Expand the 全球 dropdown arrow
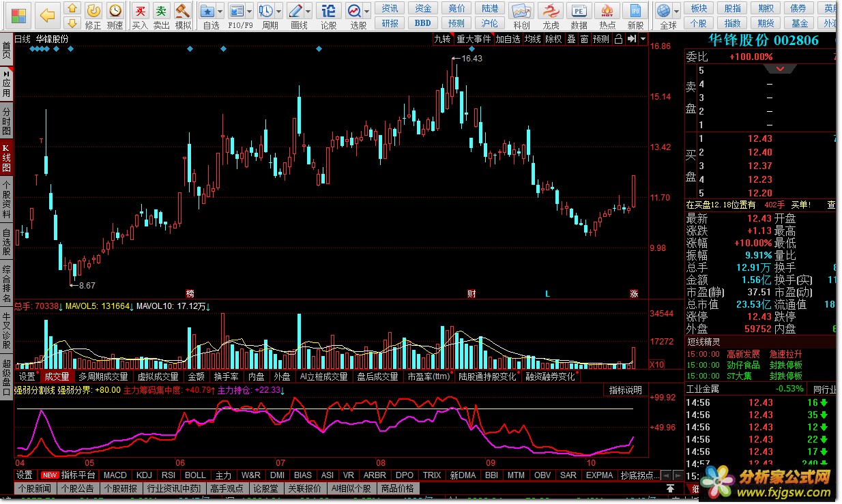The image size is (842, 504). click(x=677, y=12)
